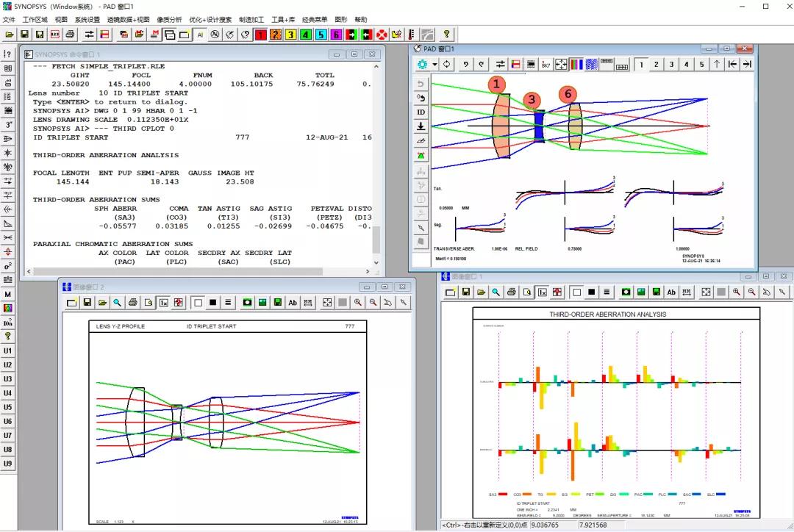The image size is (794, 532).
Task: Select yellow configuration button 3
Action: (x=290, y=35)
